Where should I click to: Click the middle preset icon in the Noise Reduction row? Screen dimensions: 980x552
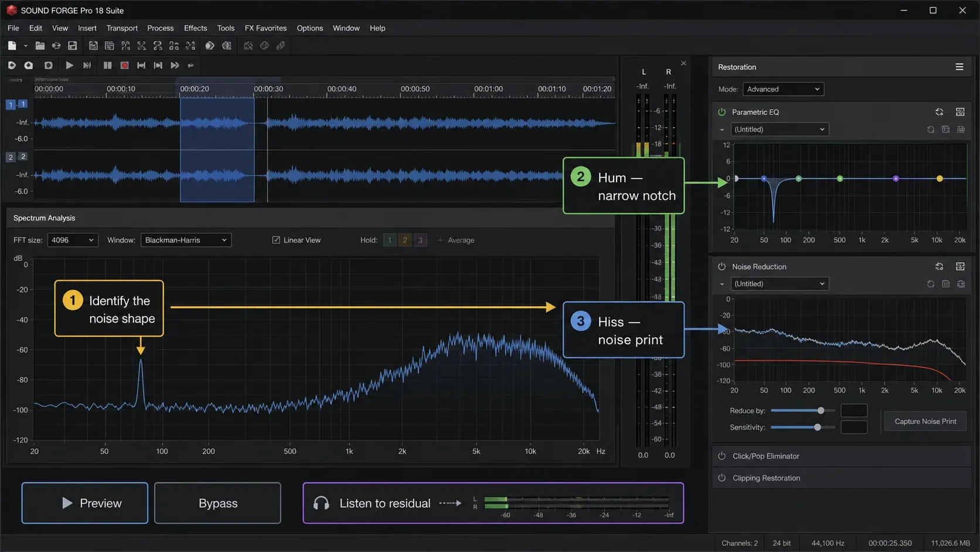945,284
